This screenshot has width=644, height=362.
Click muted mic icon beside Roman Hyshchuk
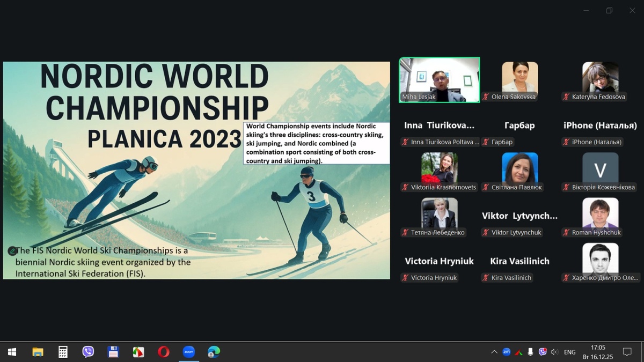click(567, 233)
